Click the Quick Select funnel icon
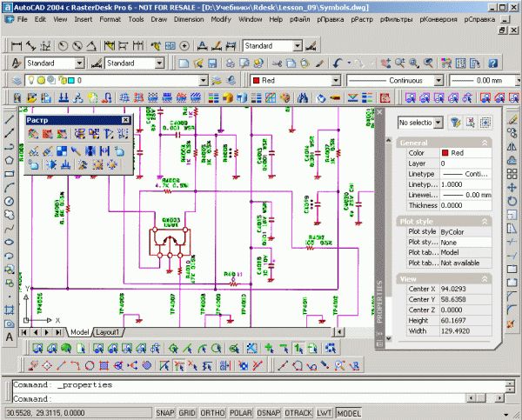The width and height of the screenshot is (522, 420). pos(455,123)
